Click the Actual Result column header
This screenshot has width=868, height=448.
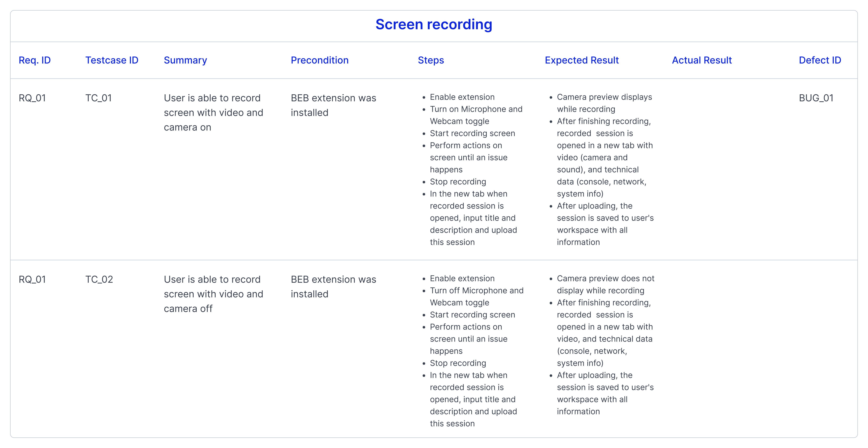pyautogui.click(x=701, y=60)
